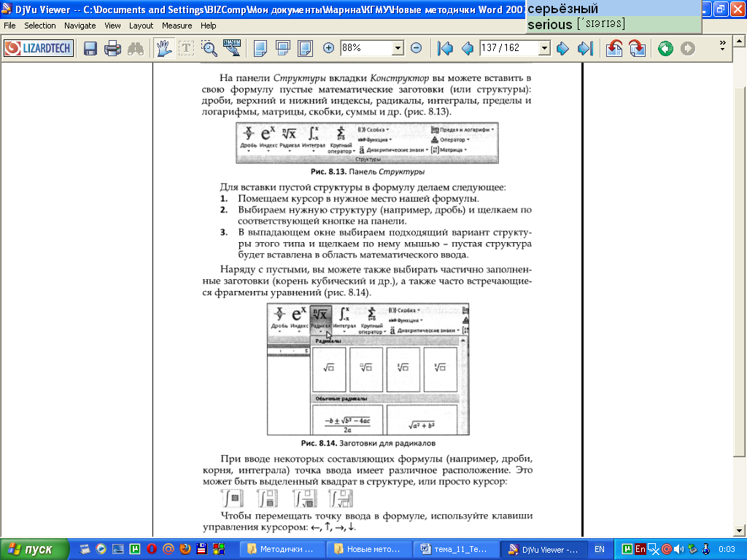Open the Windows Пуск start button

[34, 550]
